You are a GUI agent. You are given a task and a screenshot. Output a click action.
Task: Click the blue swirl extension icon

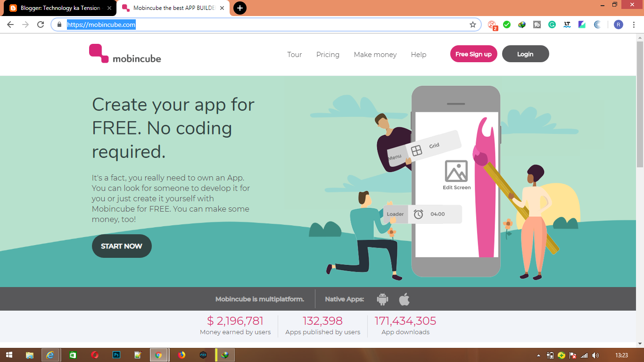point(597,25)
